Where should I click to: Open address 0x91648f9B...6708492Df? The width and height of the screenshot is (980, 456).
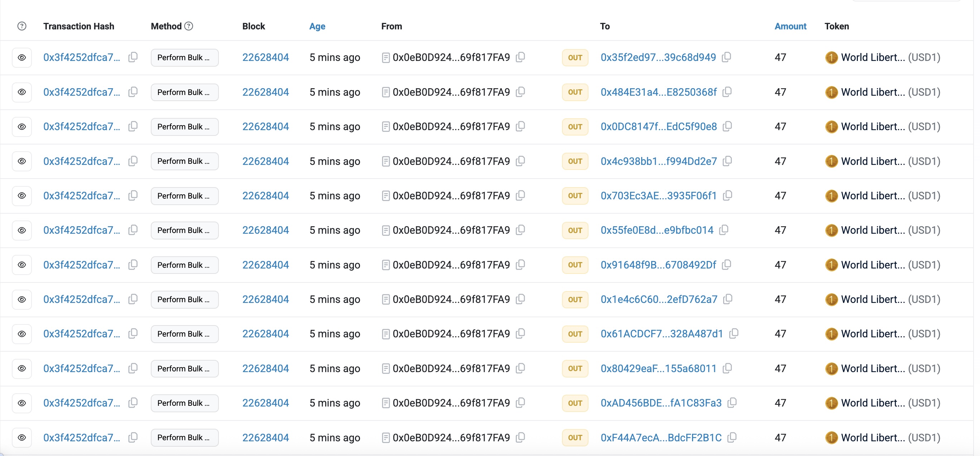click(x=658, y=265)
